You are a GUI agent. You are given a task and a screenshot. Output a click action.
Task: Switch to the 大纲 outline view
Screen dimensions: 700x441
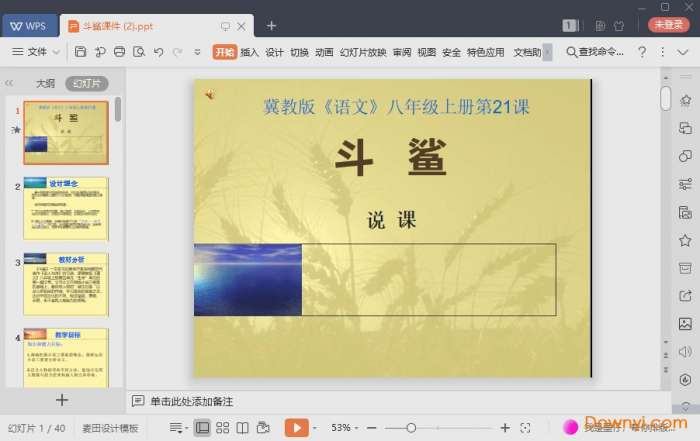(x=45, y=83)
